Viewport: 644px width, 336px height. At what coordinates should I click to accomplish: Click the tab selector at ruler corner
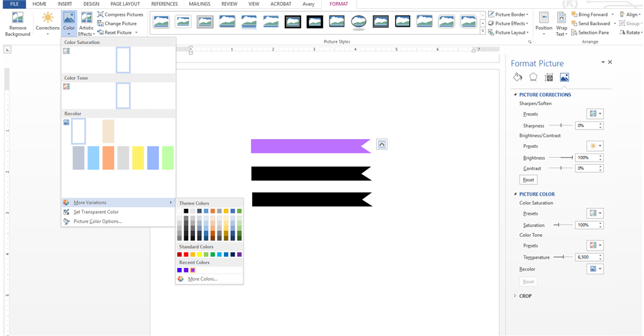(8, 50)
